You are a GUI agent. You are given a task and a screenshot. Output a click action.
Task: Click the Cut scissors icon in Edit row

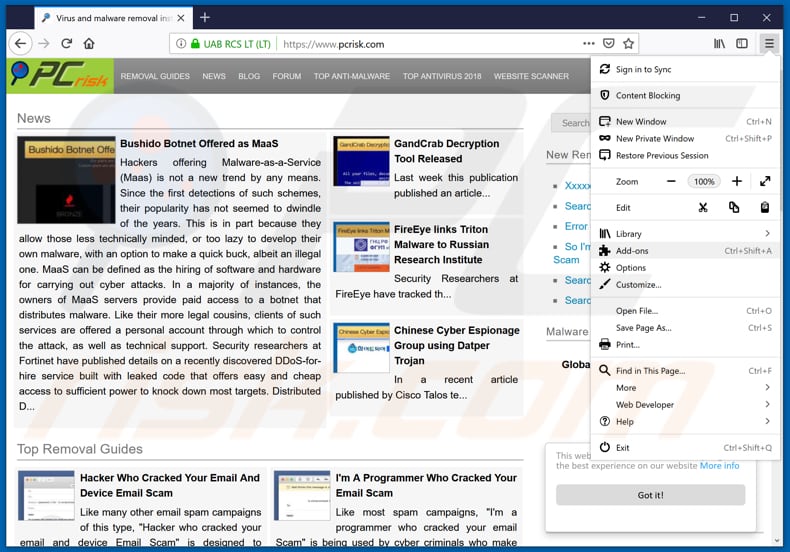point(703,207)
